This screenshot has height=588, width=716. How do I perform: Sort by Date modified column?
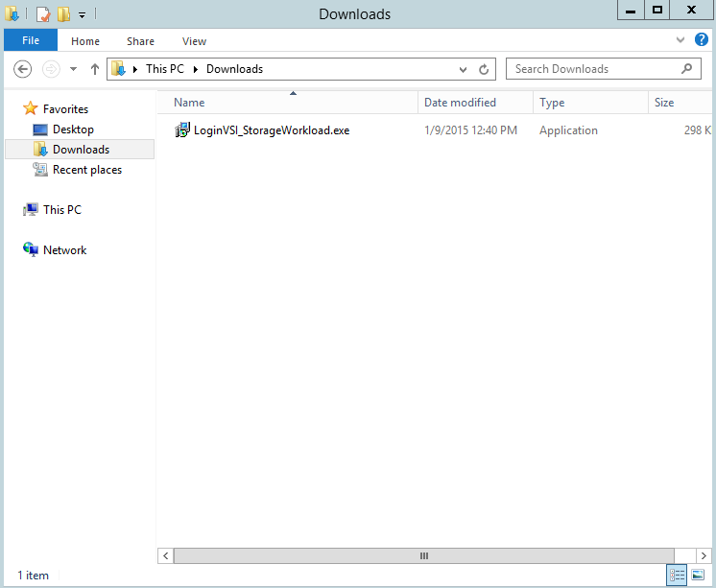(475, 103)
